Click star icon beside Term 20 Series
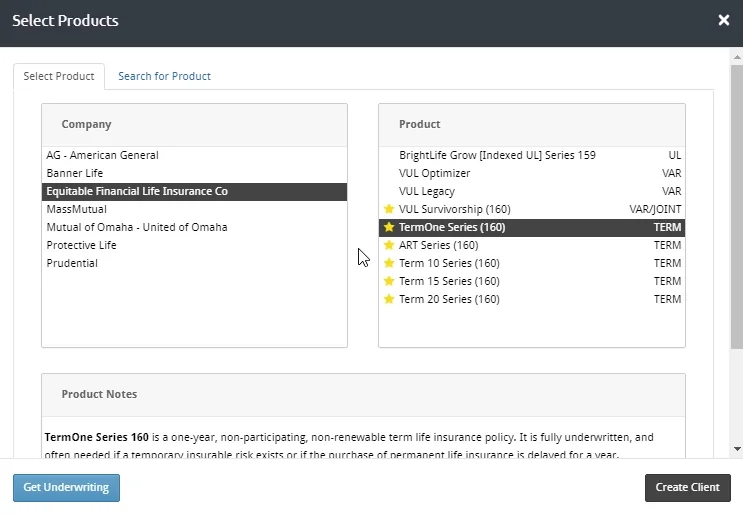Image resolution: width=743 pixels, height=514 pixels. [389, 299]
